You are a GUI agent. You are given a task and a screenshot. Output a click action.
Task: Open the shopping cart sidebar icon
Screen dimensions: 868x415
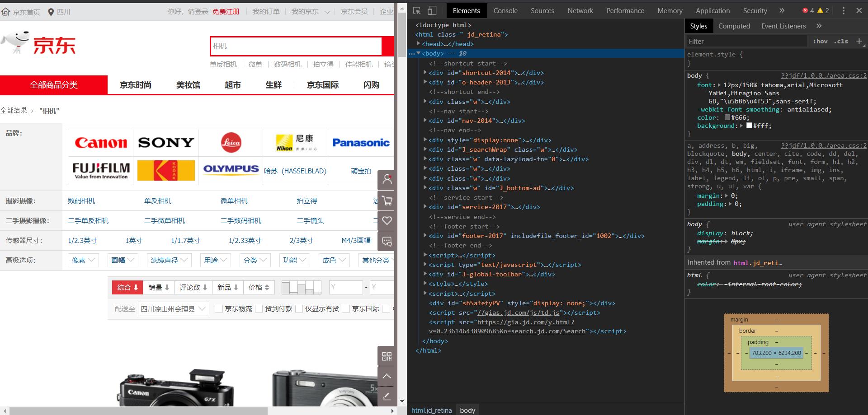(x=387, y=201)
